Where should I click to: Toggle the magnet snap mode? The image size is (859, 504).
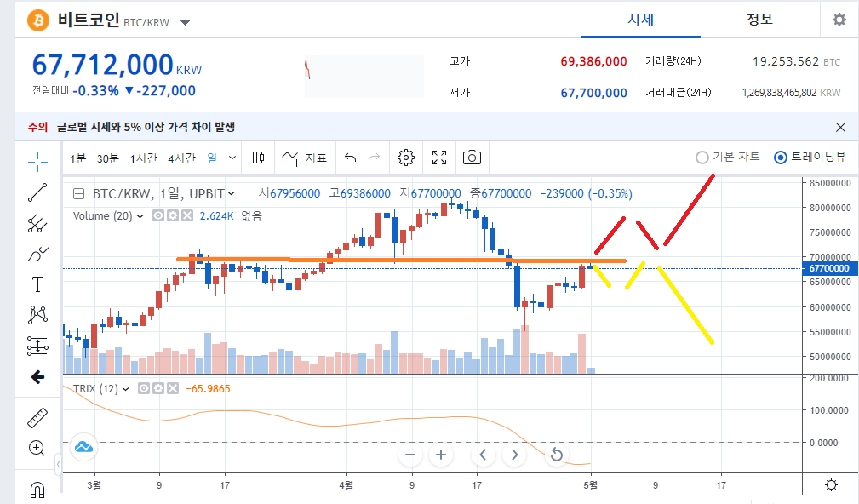click(37, 490)
